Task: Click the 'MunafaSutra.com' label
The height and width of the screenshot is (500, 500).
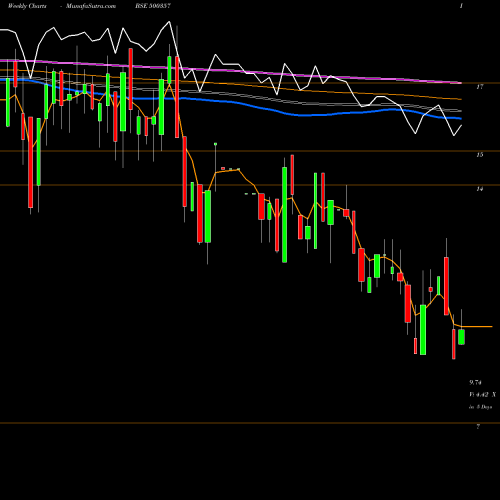Action: click(91, 6)
